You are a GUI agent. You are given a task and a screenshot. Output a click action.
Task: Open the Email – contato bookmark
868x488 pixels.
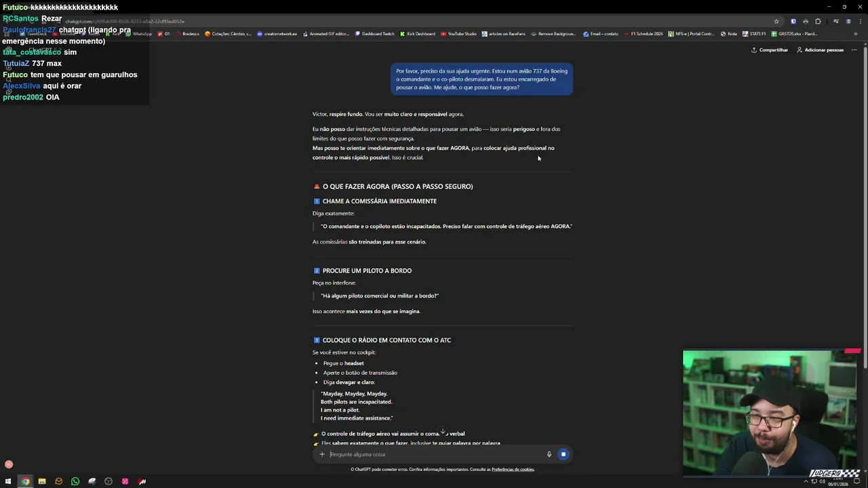pyautogui.click(x=601, y=34)
